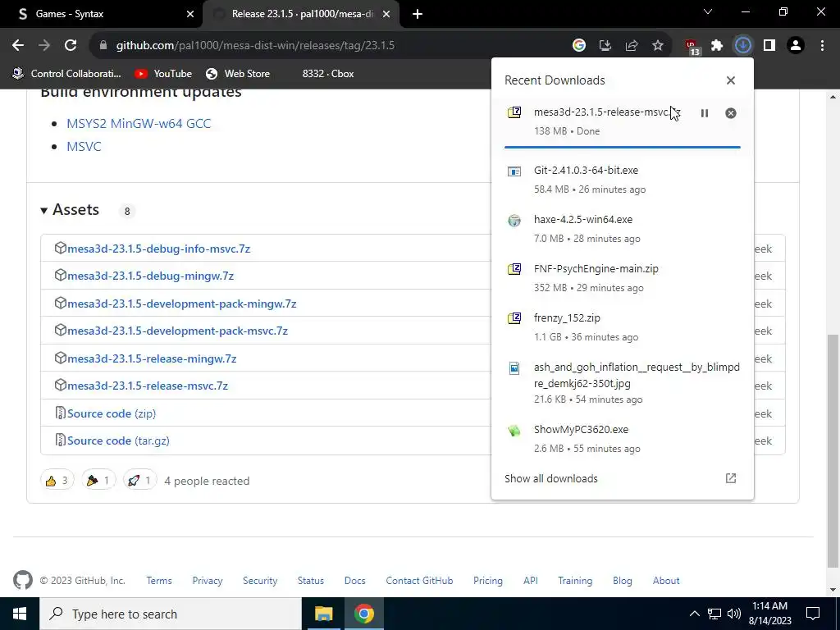Open the Windows Start menu
The image size is (840, 630).
tap(20, 614)
